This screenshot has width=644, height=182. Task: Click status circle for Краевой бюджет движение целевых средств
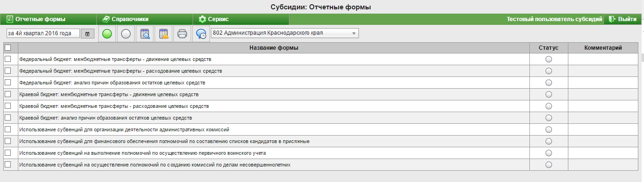coord(549,94)
